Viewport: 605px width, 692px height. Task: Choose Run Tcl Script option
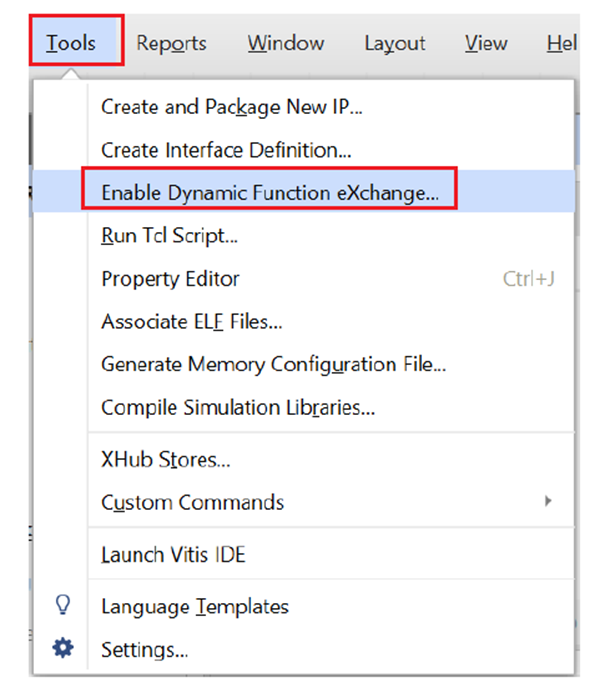169,236
